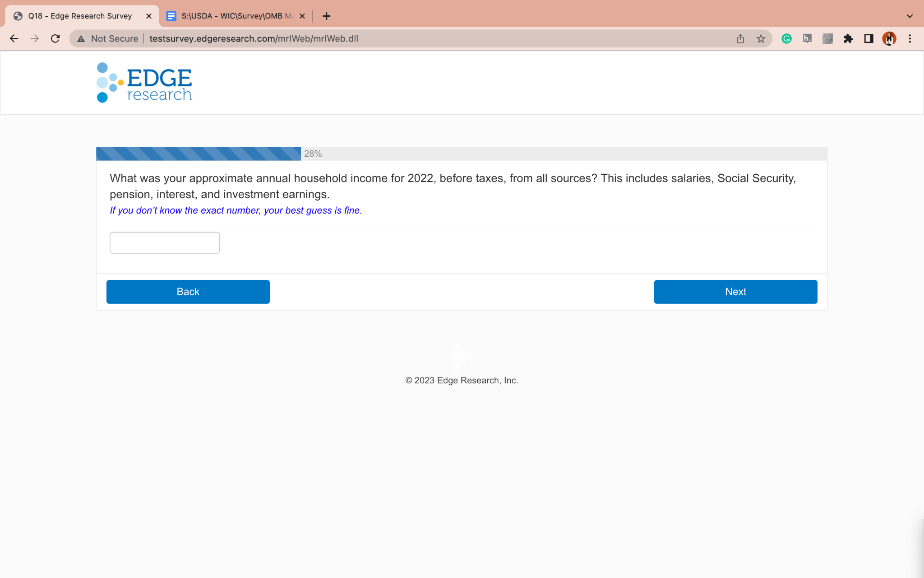Expand the tab search chevron

pos(910,16)
